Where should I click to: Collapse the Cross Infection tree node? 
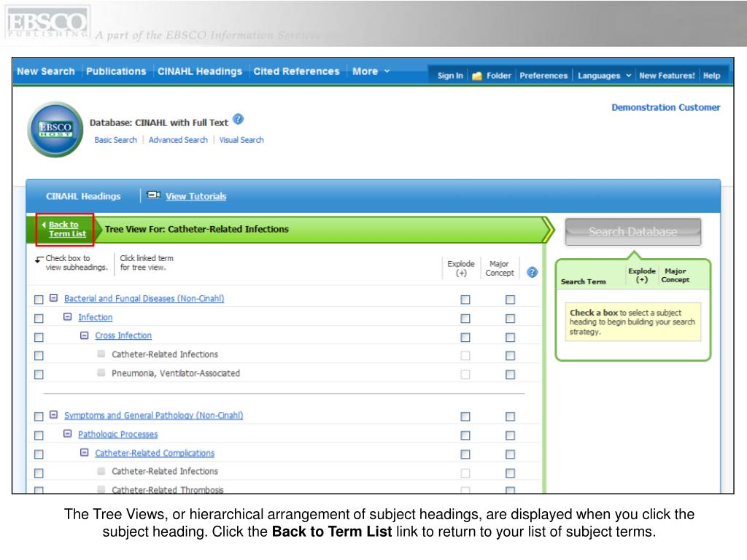point(85,335)
